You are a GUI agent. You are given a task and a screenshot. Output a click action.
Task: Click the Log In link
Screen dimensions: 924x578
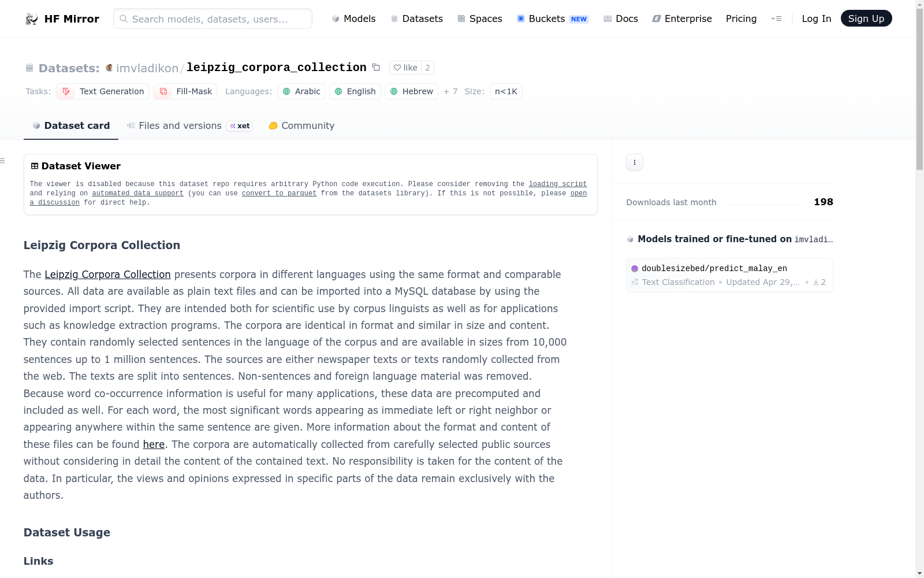(817, 19)
